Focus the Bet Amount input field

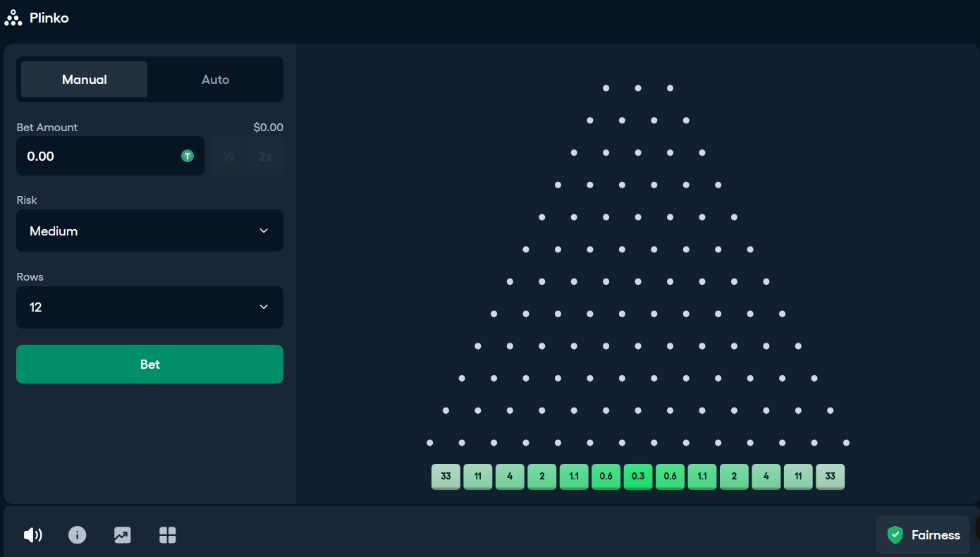pos(110,156)
